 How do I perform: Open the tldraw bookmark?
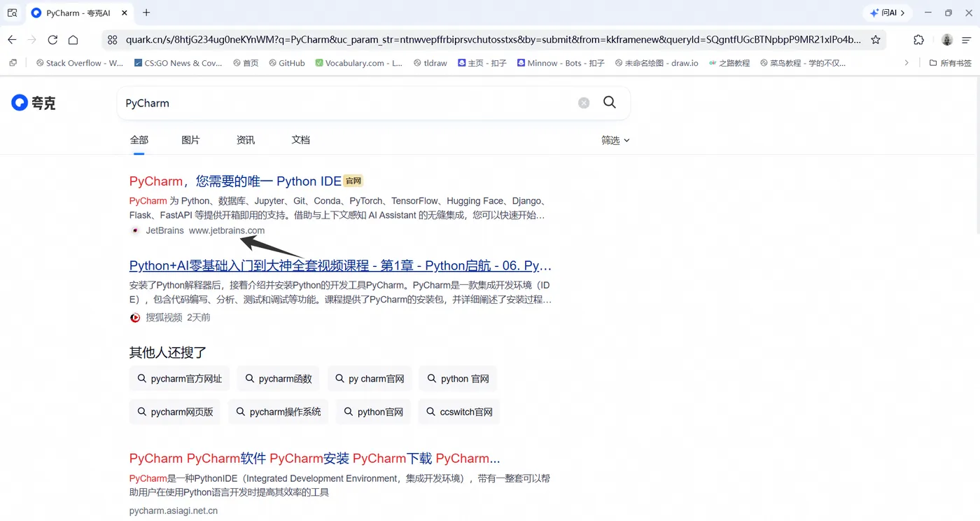tap(430, 63)
